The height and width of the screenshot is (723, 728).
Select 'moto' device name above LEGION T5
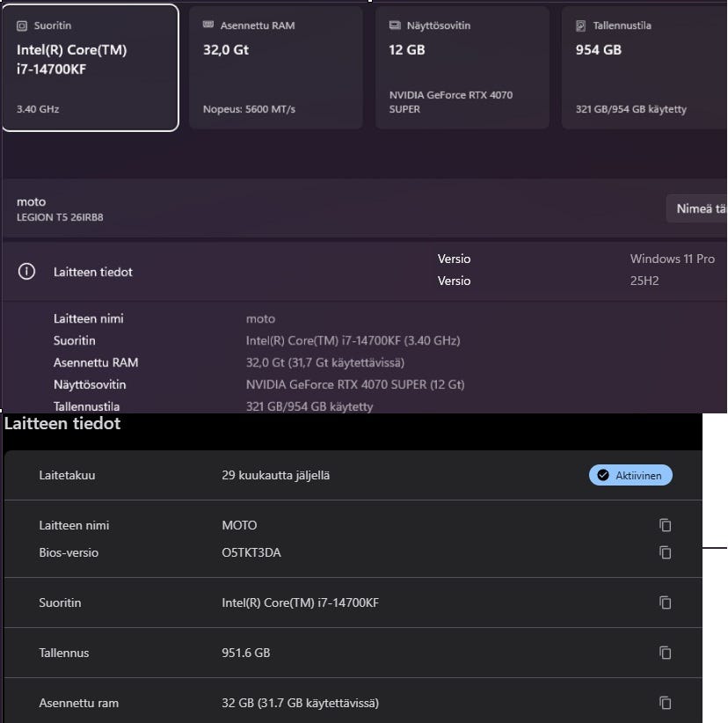31,202
